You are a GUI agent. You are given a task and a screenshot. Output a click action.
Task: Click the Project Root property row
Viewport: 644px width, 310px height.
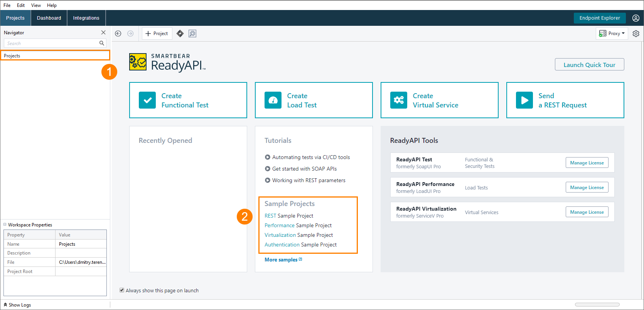click(x=55, y=271)
